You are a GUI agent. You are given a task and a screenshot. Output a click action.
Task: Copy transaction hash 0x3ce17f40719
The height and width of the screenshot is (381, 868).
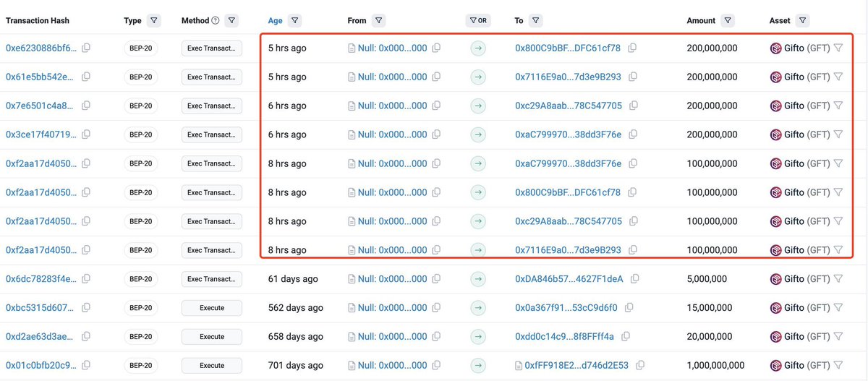tap(86, 134)
